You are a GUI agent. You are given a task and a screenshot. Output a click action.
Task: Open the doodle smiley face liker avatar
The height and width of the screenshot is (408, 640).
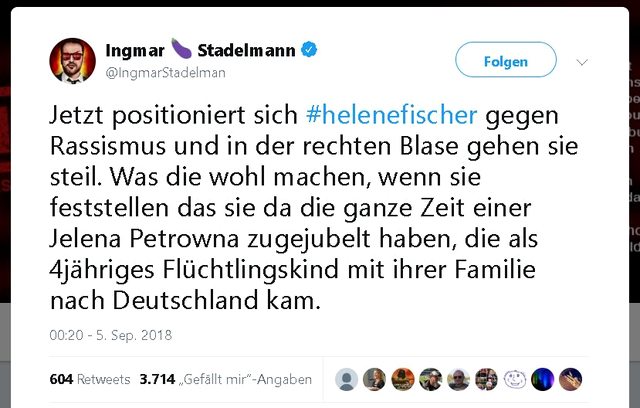(x=515, y=379)
